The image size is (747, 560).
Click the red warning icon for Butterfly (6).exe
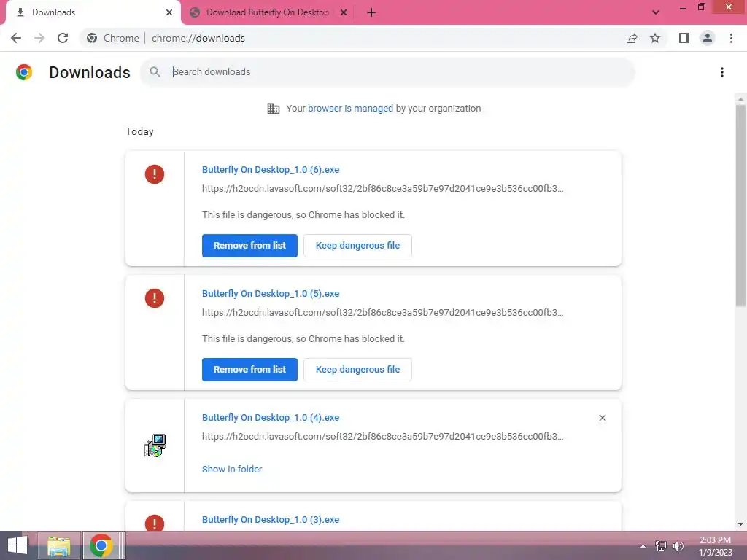[x=155, y=174]
